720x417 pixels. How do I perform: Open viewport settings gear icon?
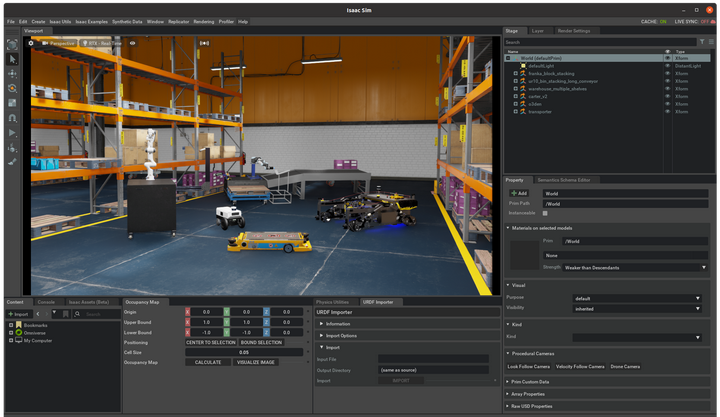coord(31,43)
